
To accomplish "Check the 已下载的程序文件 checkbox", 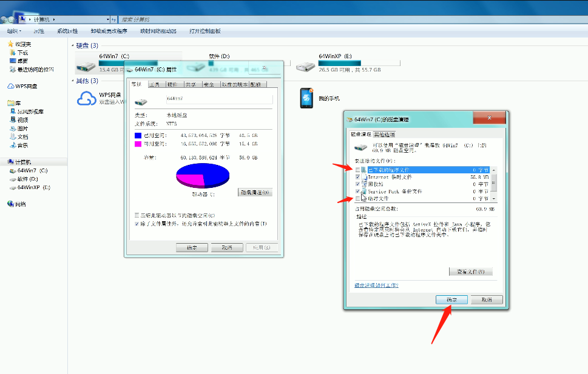I will [357, 170].
